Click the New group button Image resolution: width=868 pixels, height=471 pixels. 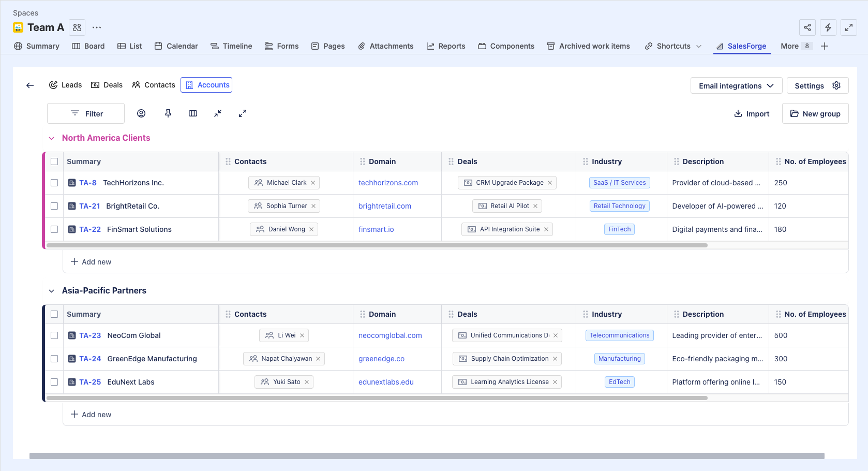click(x=815, y=114)
